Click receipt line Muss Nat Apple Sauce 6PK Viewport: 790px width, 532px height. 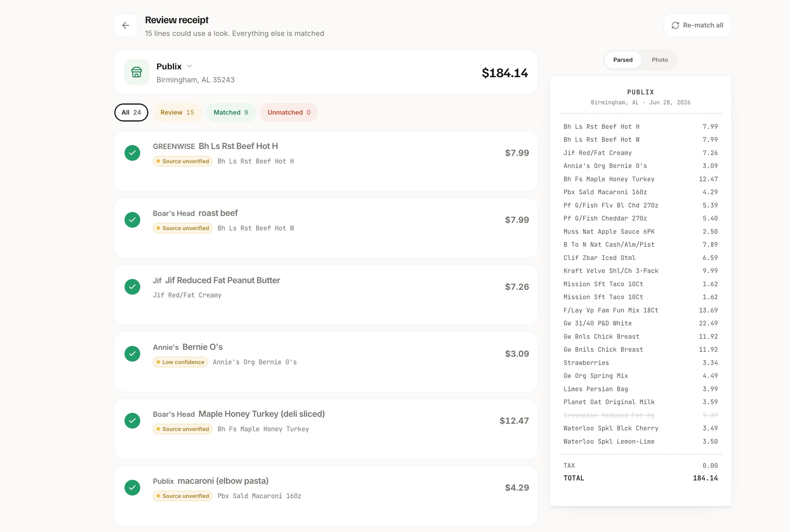(x=640, y=232)
